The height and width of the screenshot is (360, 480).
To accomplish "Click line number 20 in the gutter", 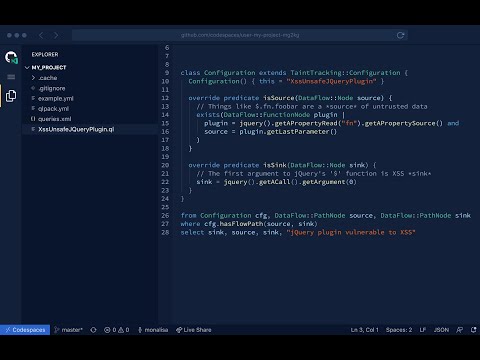I will tap(165, 165).
